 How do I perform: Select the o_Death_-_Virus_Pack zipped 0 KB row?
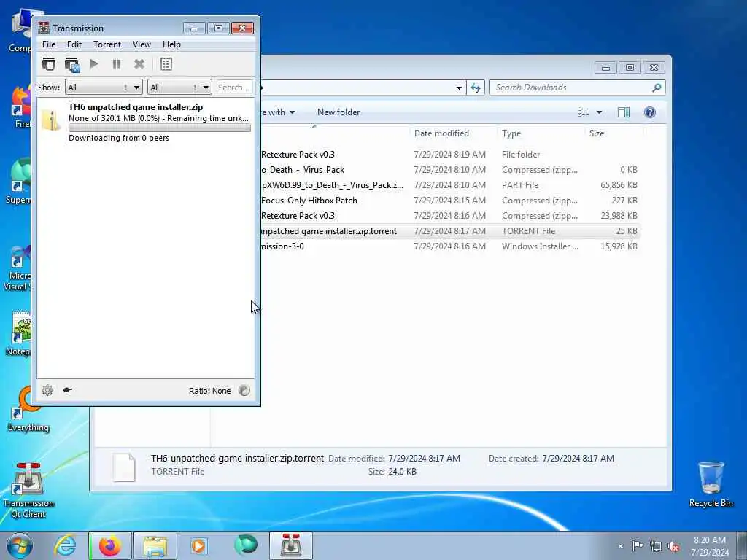(x=449, y=169)
